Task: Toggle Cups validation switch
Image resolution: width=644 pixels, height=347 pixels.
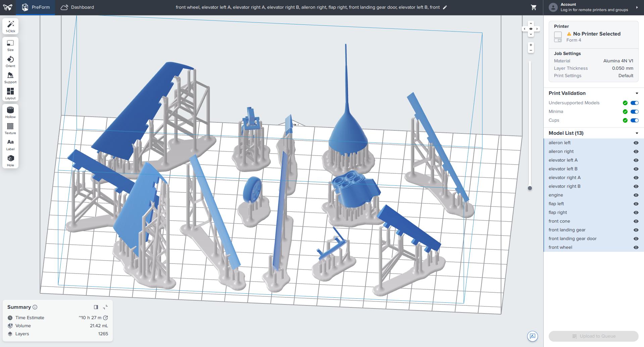Action: 635,120
